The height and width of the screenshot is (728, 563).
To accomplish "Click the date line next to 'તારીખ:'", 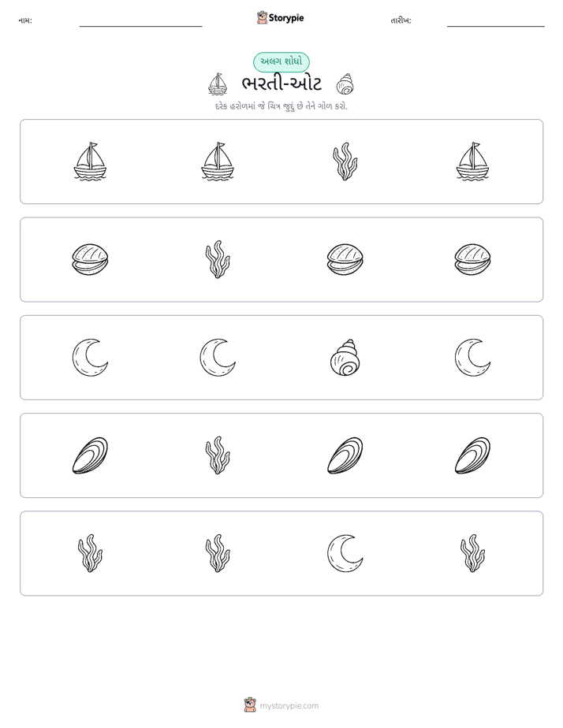I will (x=496, y=26).
